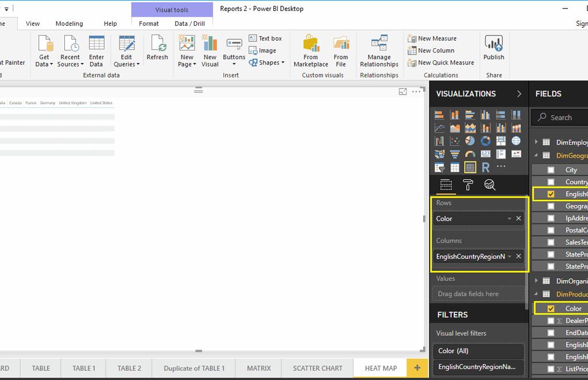Remove Color from the Rows well

point(519,219)
